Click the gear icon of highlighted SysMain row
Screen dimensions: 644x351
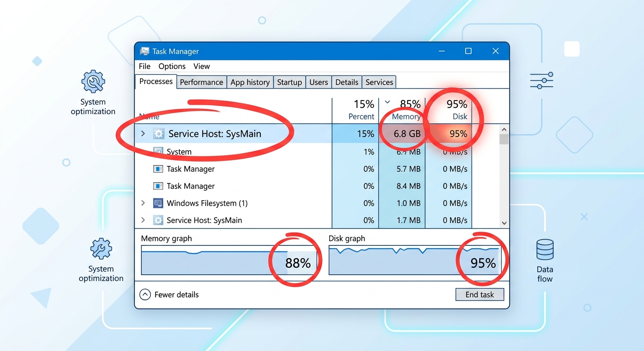click(158, 134)
